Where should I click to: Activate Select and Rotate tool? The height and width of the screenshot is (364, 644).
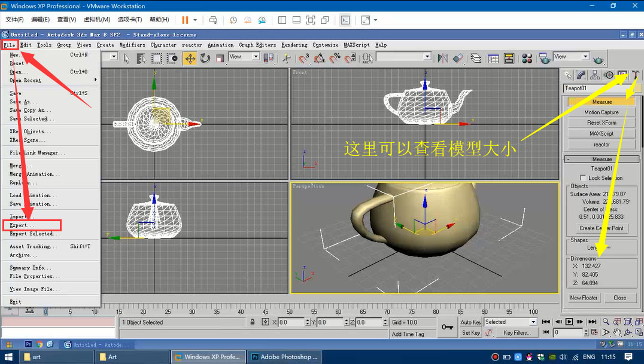coord(205,59)
